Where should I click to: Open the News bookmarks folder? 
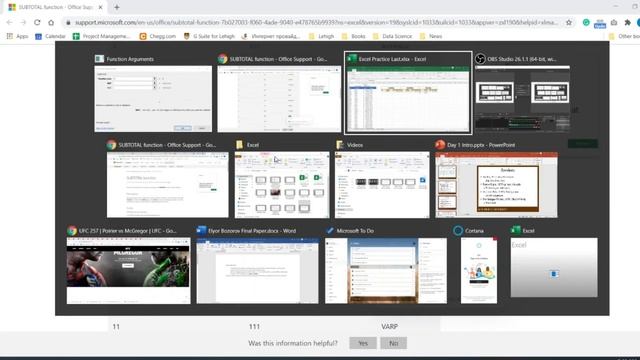pos(431,36)
